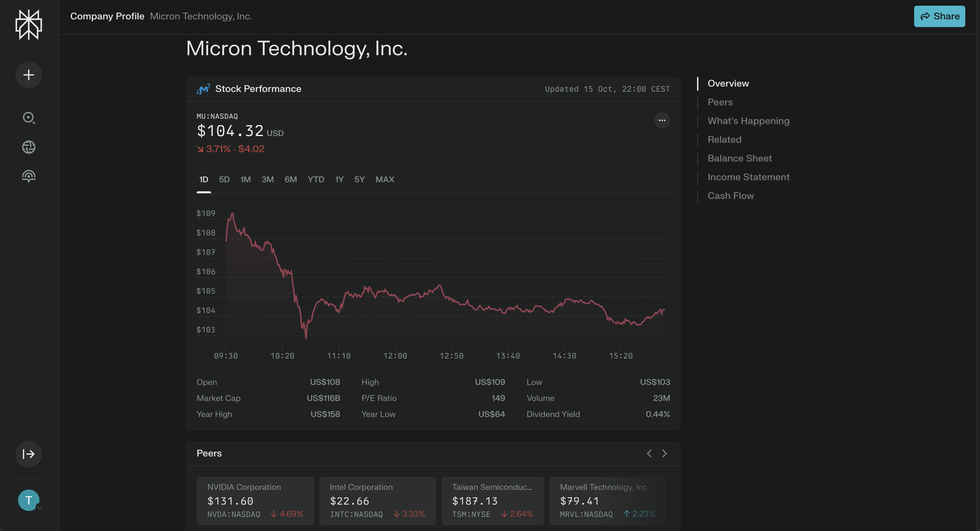Click the Market Cap US$116B value
Screen dimensions: 980x531
[x=323, y=398]
